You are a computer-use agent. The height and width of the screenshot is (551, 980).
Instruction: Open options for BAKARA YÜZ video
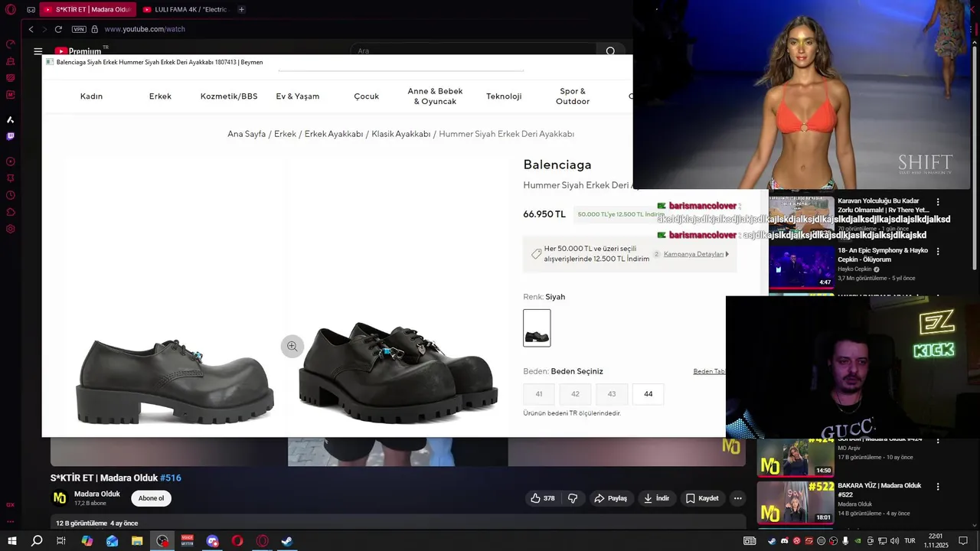tap(938, 487)
